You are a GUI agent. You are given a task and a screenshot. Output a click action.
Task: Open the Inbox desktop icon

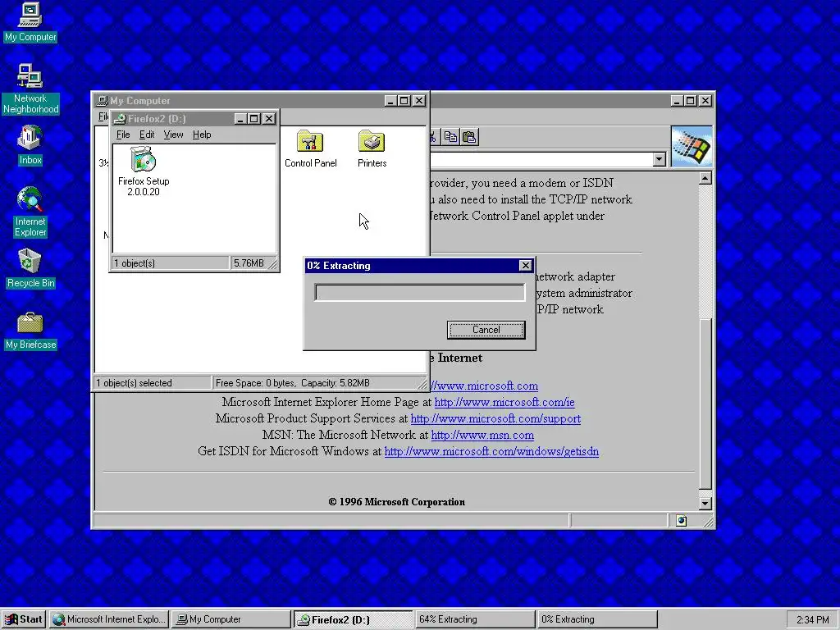point(30,145)
